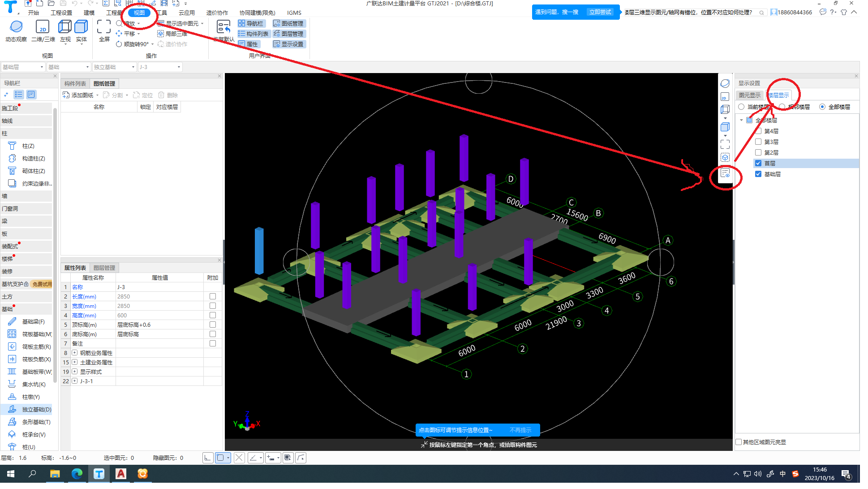Select the 当前楼层 radio button

[741, 107]
